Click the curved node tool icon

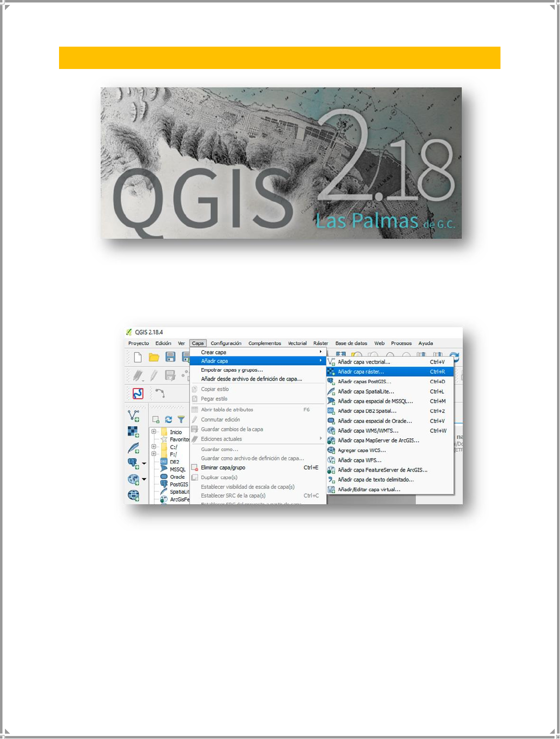160,394
